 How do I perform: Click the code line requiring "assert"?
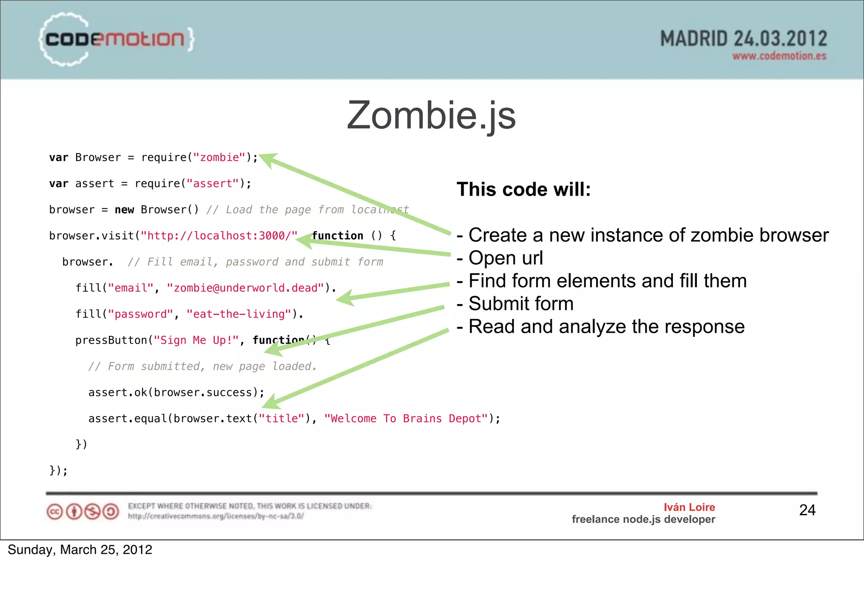click(x=150, y=184)
